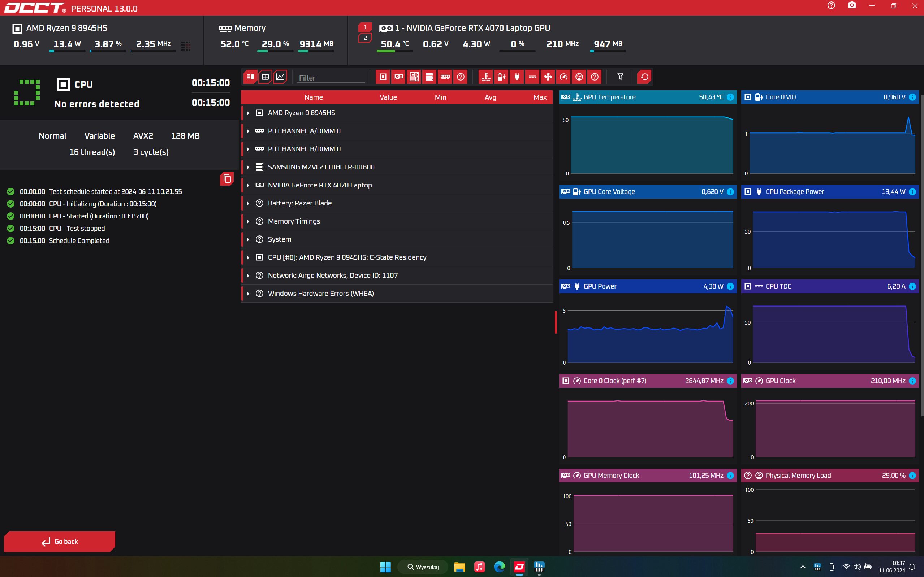Sort the table by Value column

[388, 97]
